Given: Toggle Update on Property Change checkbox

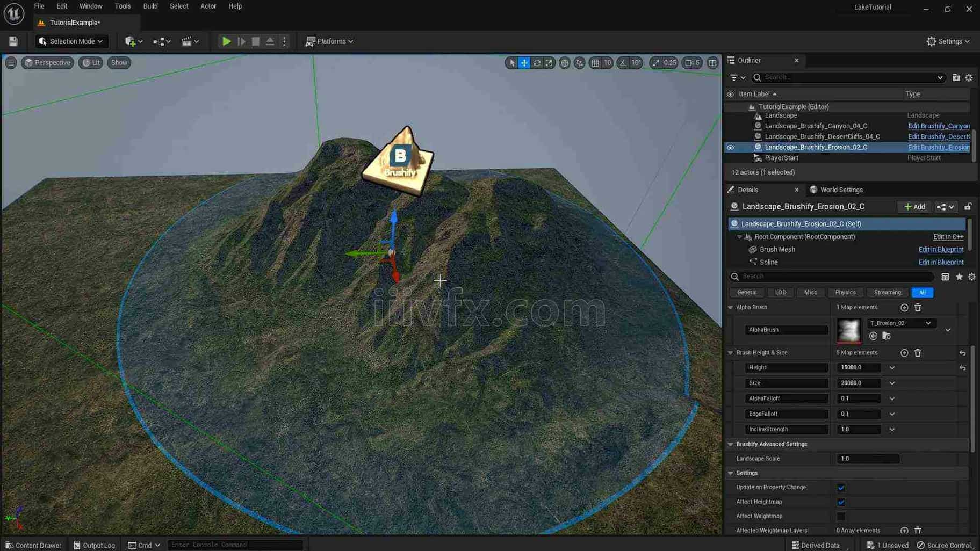Looking at the screenshot, I should tap(841, 488).
